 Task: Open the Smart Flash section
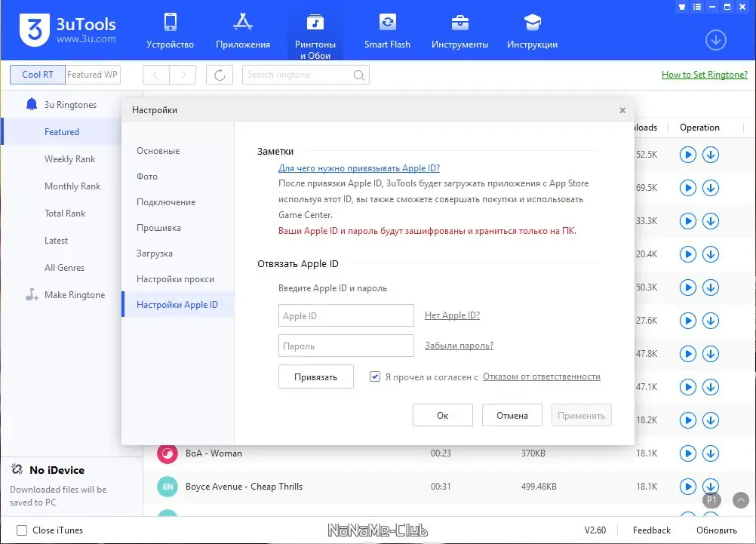pos(387,31)
